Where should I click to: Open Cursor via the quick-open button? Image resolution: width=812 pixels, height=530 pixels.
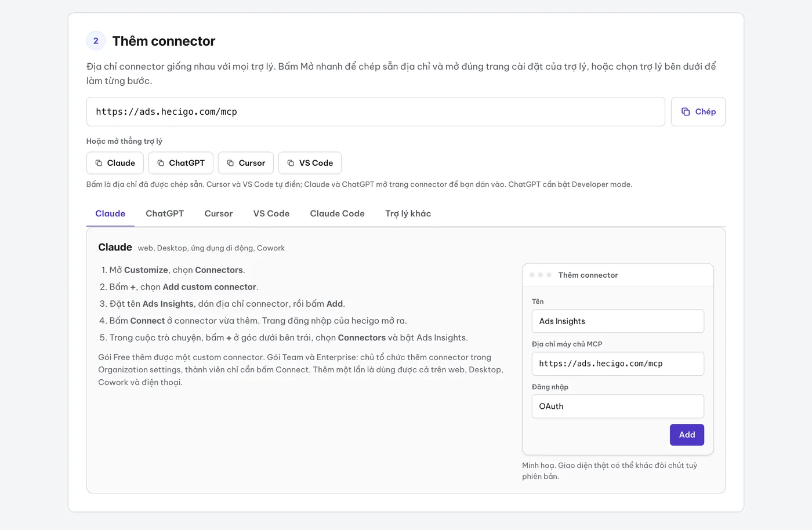tap(246, 163)
